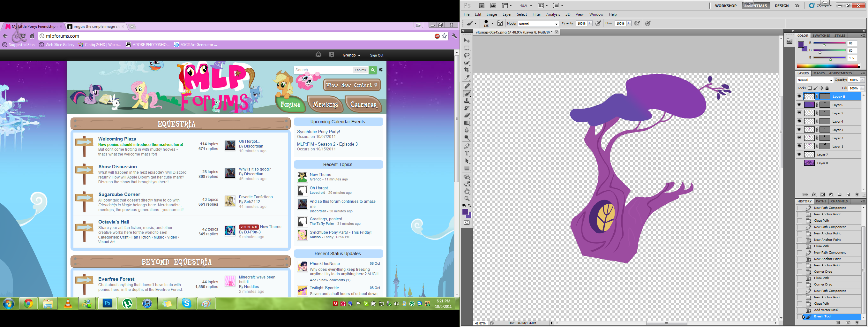This screenshot has width=868, height=327.
Task: Select the Rectangular Marquee tool
Action: tap(467, 48)
